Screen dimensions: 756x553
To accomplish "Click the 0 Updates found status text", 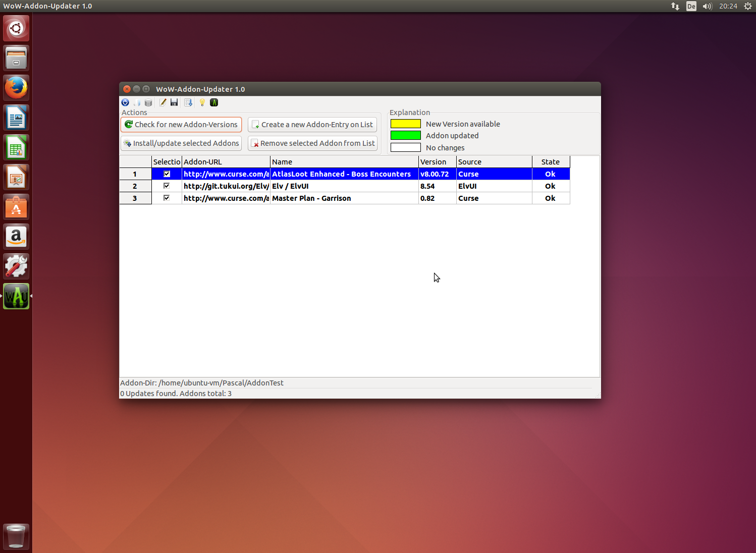I will [176, 394].
